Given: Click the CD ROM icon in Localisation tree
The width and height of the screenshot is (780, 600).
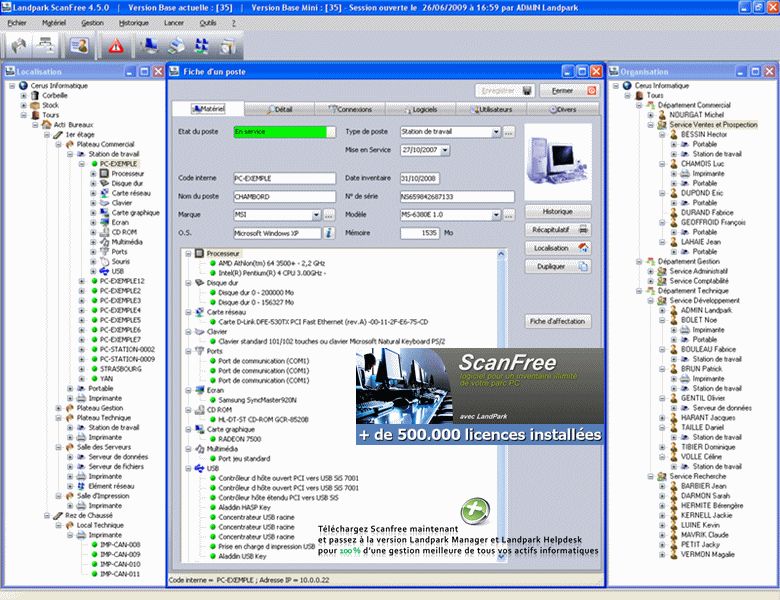Looking at the screenshot, I should (104, 232).
